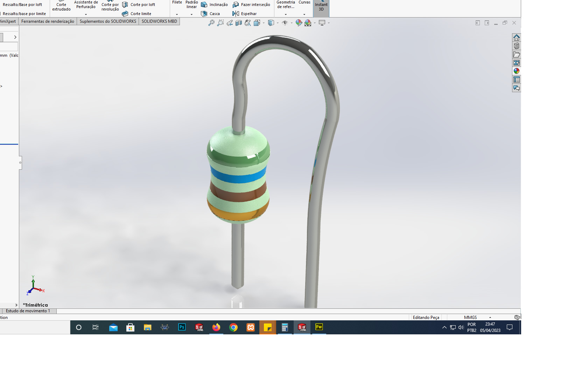
Task: Open the Apply Scene dropdown arrow
Action: pyautogui.click(x=315, y=23)
